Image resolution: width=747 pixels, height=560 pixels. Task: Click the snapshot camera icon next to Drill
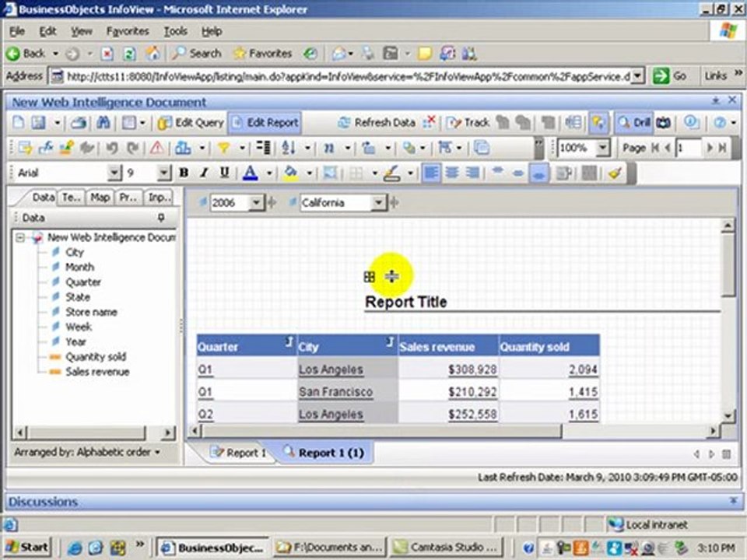point(664,122)
